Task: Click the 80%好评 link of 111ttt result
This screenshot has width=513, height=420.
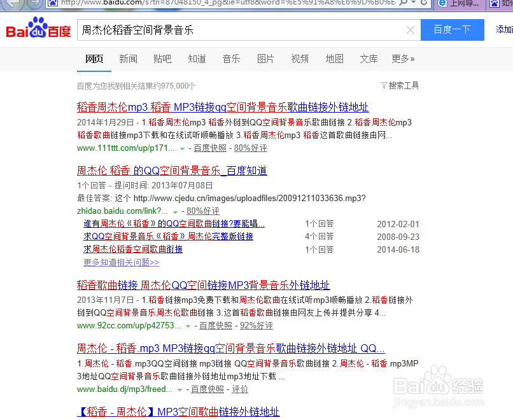Action: [x=251, y=148]
